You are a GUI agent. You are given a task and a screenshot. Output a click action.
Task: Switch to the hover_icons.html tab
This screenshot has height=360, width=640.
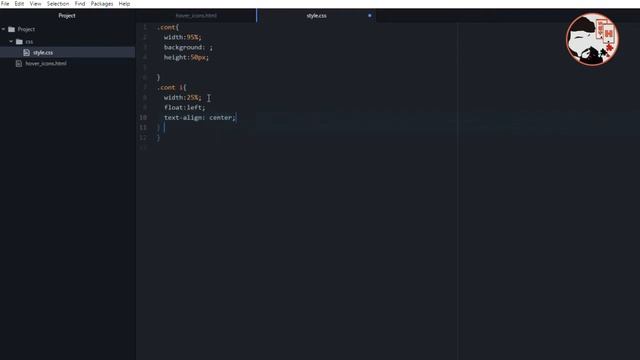[196, 16]
